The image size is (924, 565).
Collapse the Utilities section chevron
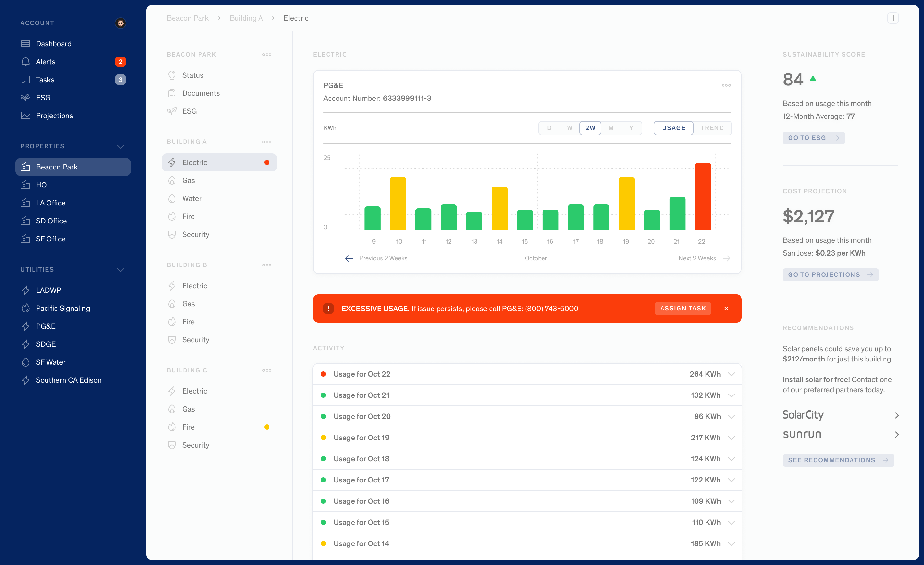pos(120,270)
